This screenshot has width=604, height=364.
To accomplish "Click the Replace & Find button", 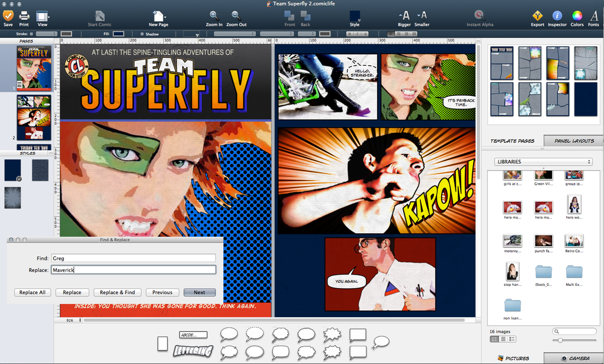I will click(117, 292).
